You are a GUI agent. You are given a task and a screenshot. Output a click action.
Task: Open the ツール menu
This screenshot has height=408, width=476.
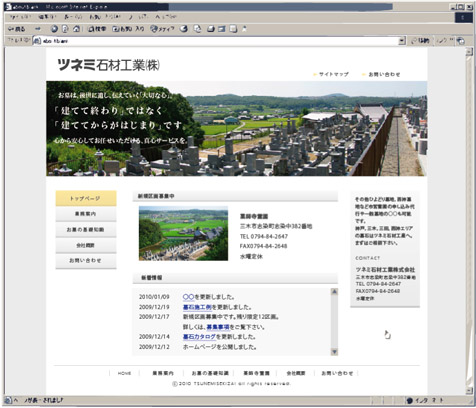(139, 17)
